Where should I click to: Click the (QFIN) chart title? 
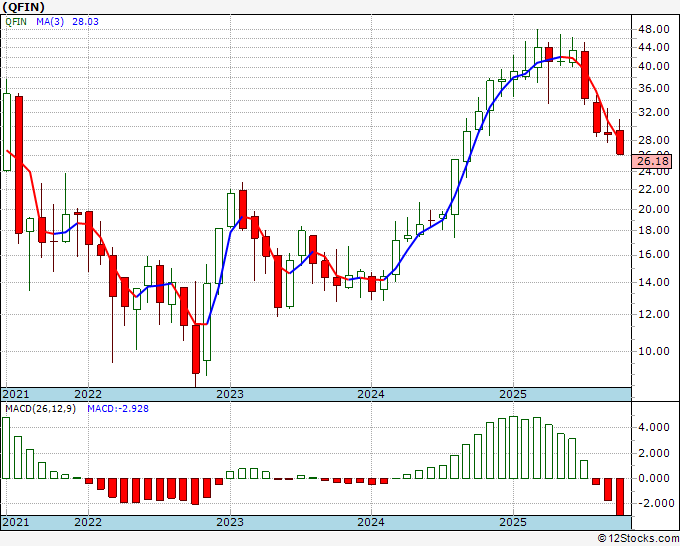tap(23, 7)
